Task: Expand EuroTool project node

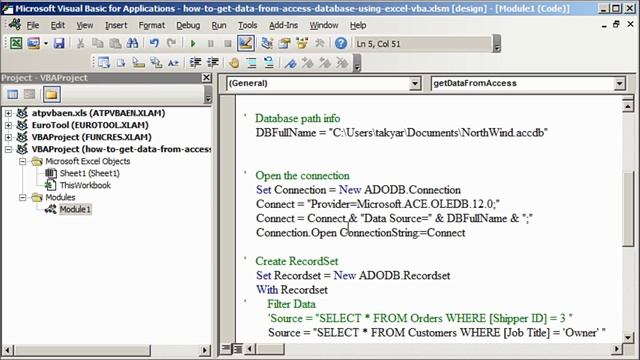Action: click(x=8, y=125)
